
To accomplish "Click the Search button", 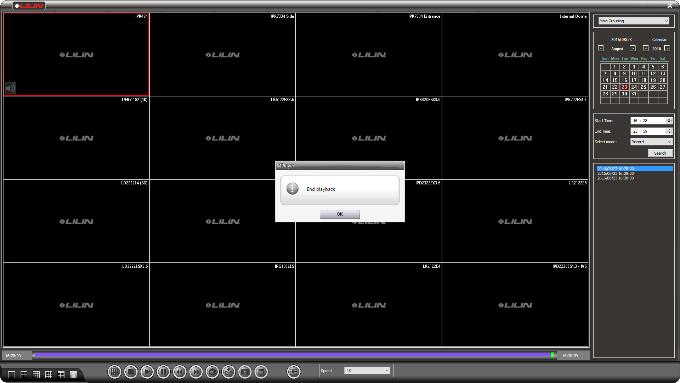I will 660,153.
